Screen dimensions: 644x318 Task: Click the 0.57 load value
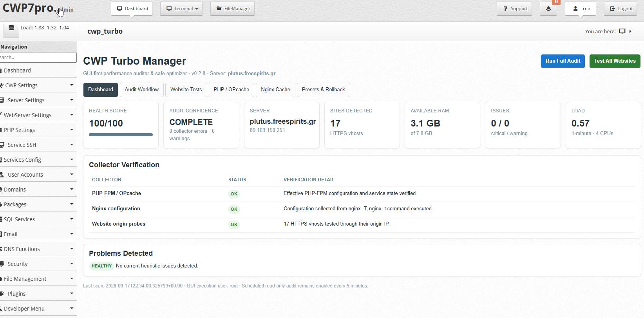coord(581,123)
